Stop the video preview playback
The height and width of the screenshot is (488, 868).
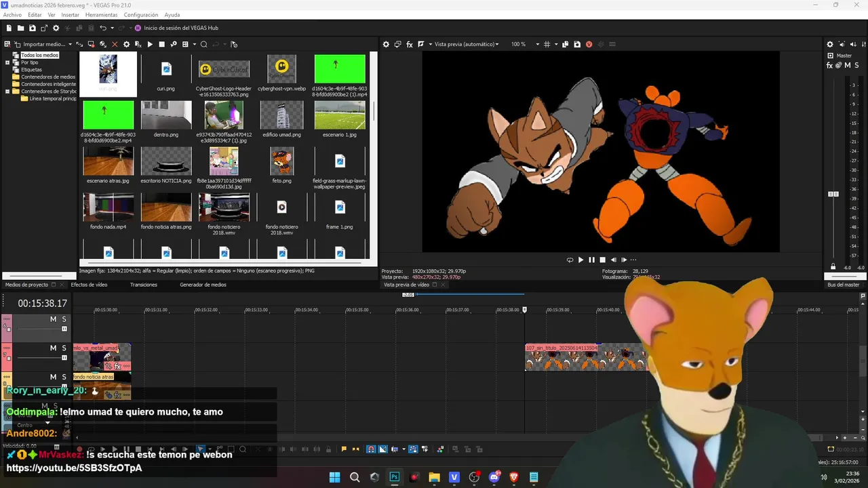pos(602,260)
